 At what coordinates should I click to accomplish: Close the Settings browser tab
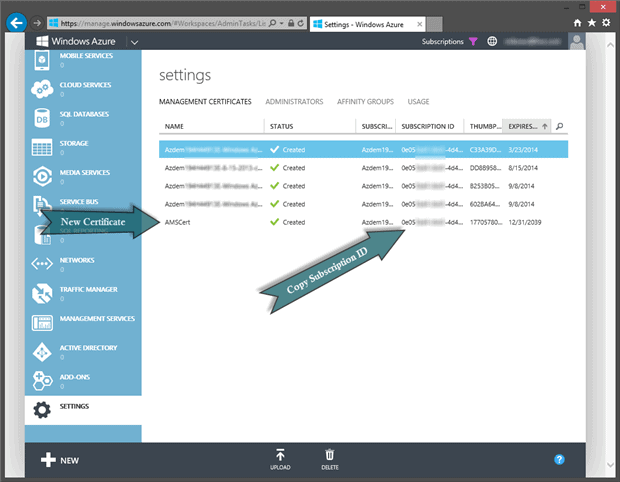point(420,25)
